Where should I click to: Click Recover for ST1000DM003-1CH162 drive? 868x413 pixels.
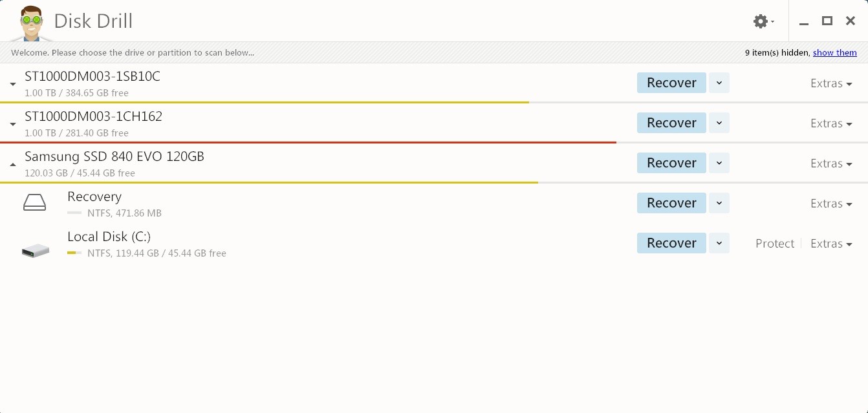click(671, 123)
